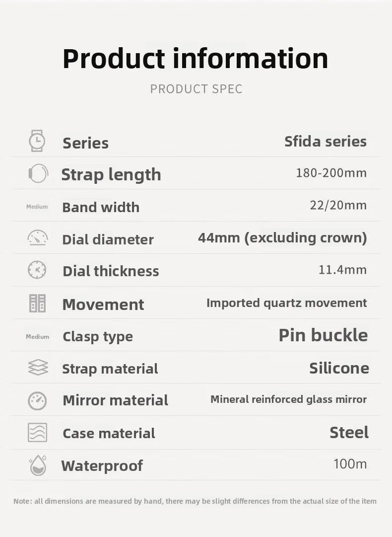392x537 pixels.
Task: Click the round icon beside Mirror material
Action: point(37,400)
